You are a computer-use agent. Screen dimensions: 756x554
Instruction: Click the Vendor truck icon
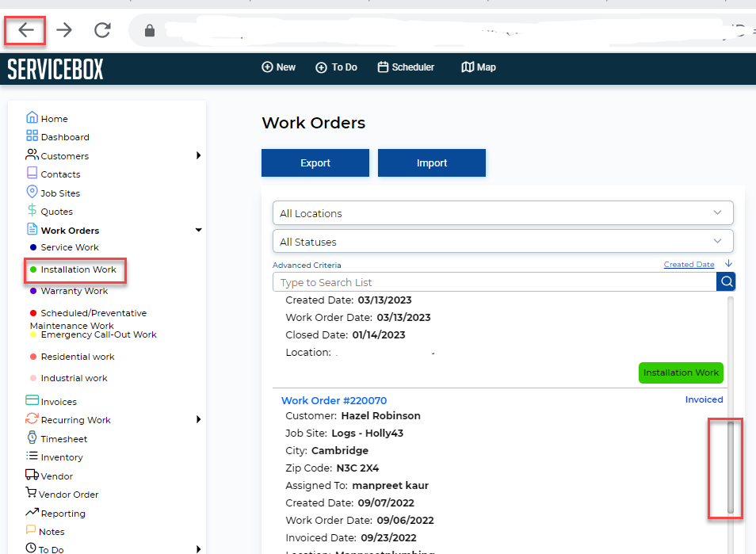32,475
